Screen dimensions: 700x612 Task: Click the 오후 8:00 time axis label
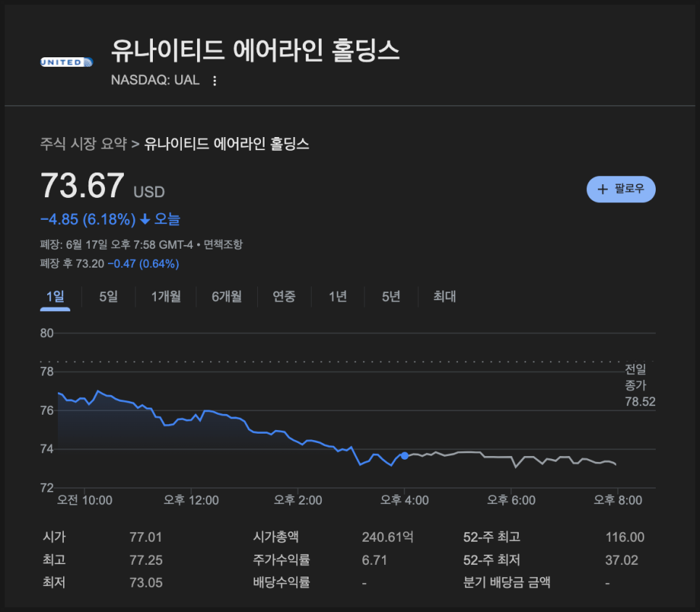[x=618, y=500]
